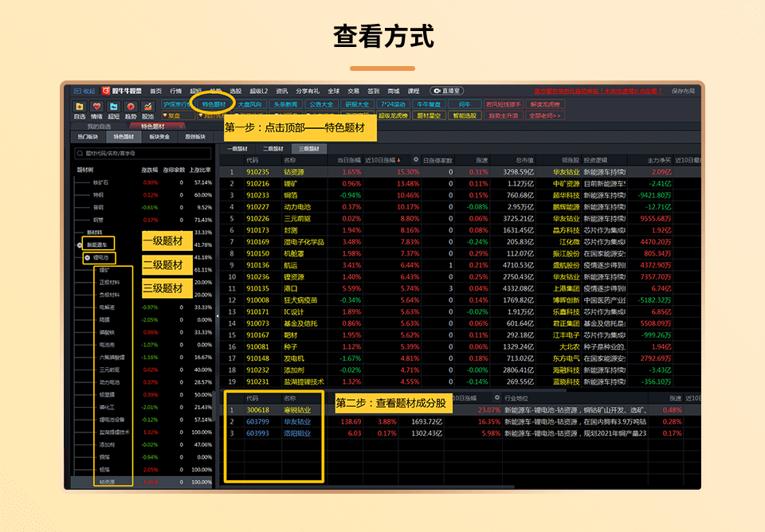Switch to 热门板块 tab

[88, 137]
